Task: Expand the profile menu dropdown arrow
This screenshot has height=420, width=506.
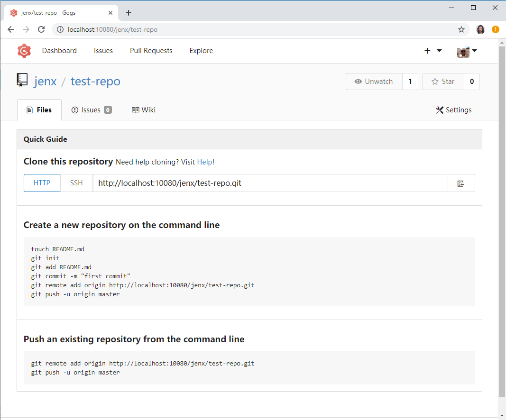Action: 475,51
